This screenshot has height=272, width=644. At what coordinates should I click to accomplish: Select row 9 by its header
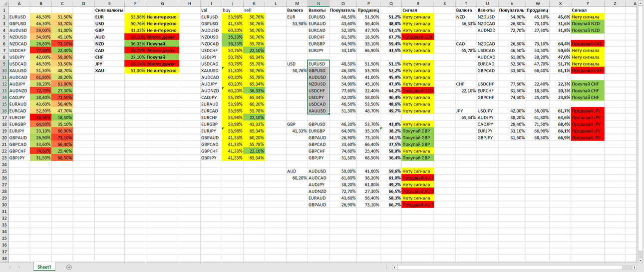[x=4, y=64]
